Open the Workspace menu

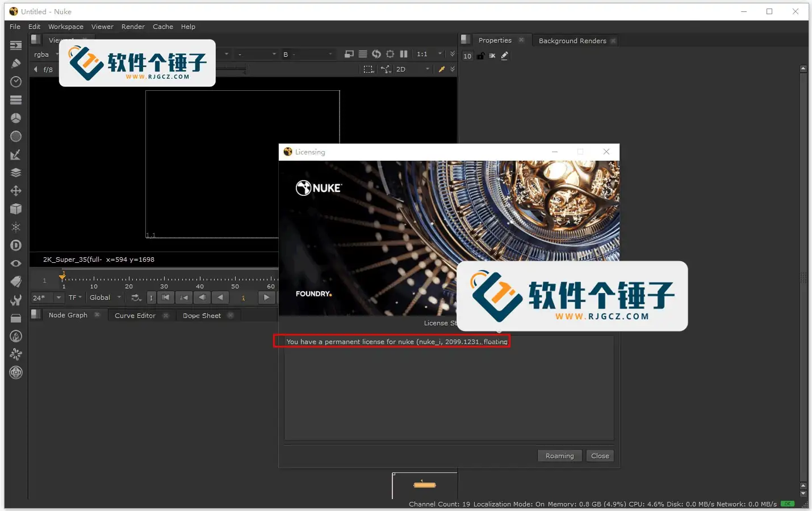click(66, 27)
